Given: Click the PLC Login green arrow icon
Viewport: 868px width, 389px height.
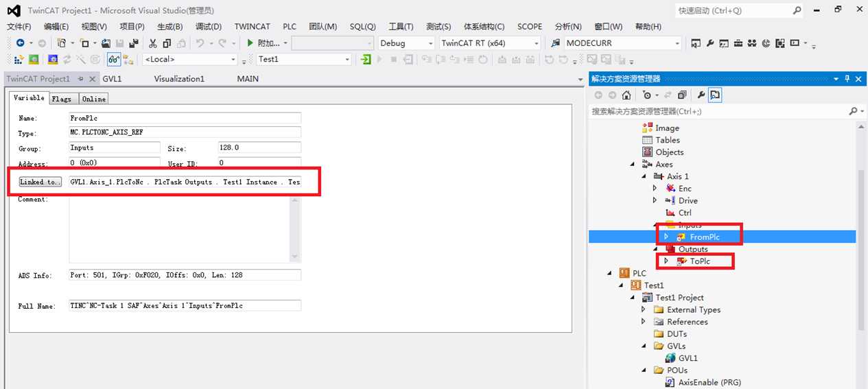Looking at the screenshot, I should point(365,60).
